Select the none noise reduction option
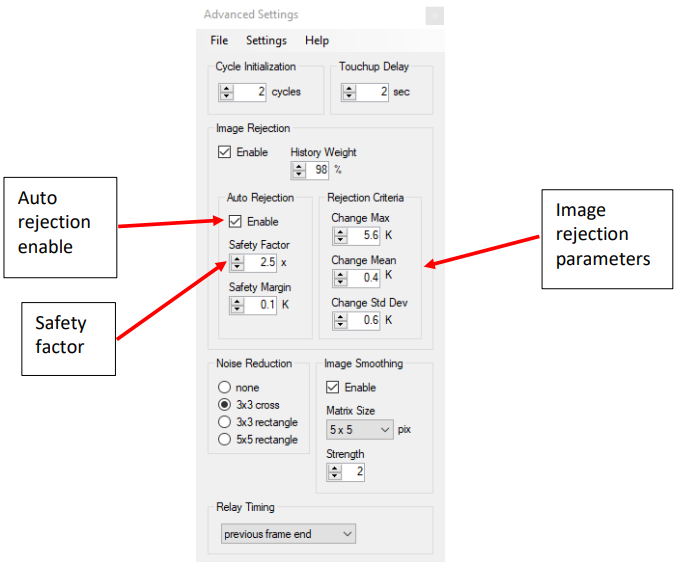 point(225,387)
